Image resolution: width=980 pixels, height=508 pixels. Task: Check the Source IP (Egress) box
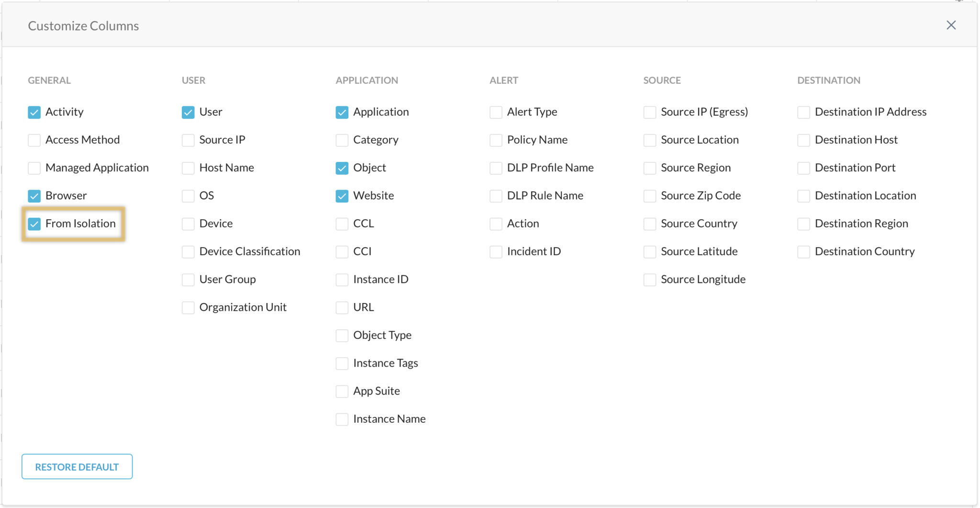(x=650, y=113)
